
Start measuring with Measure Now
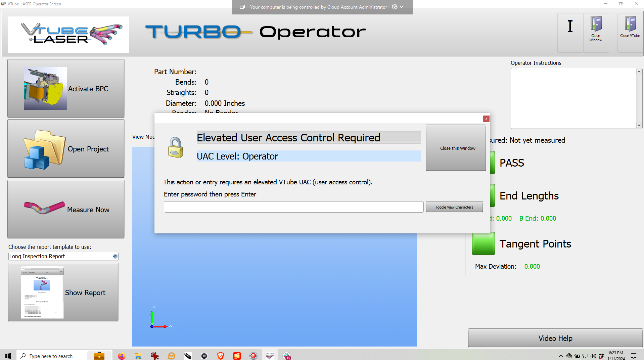pos(66,209)
